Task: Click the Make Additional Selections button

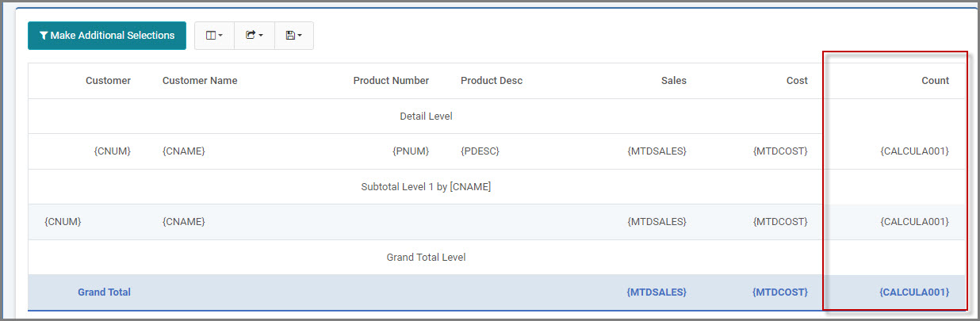Action: click(x=107, y=36)
